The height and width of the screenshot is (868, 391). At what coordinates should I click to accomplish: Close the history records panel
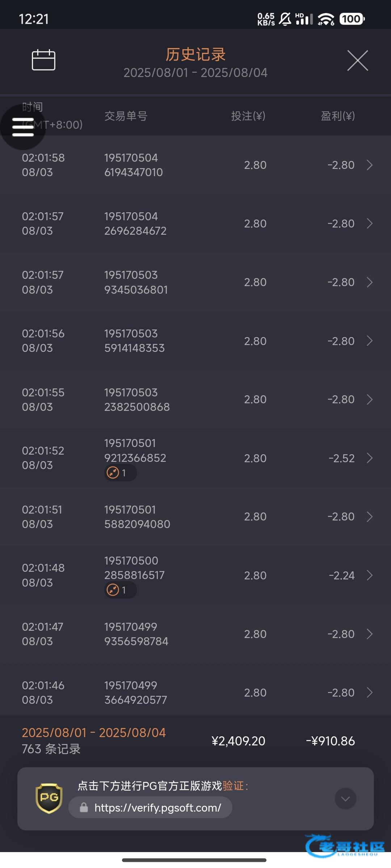(357, 61)
